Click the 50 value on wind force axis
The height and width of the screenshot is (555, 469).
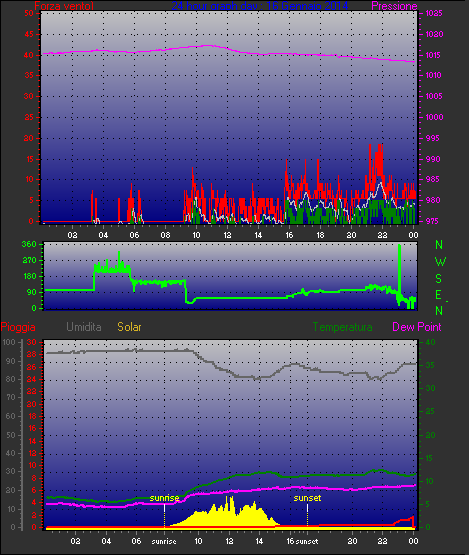click(29, 13)
